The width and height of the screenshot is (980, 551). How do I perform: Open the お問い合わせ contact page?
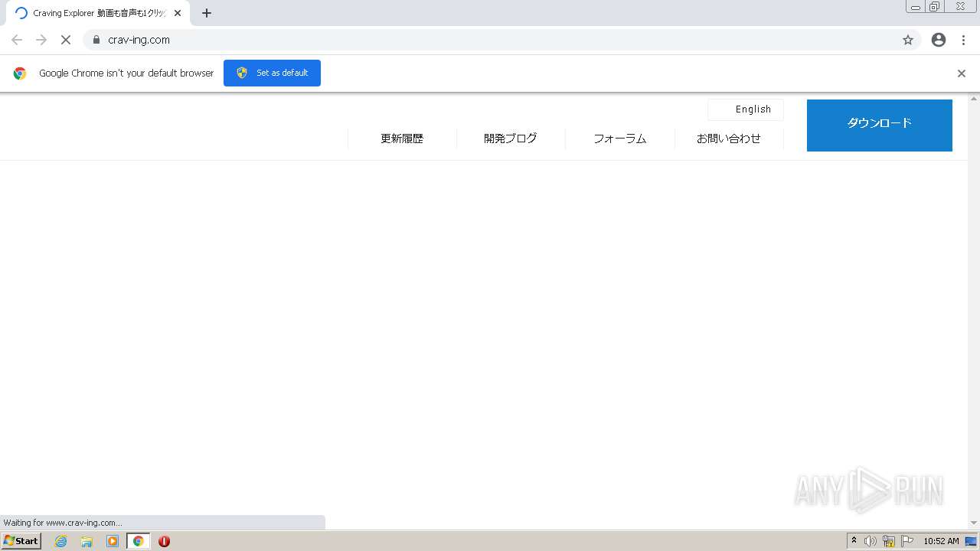(x=729, y=139)
